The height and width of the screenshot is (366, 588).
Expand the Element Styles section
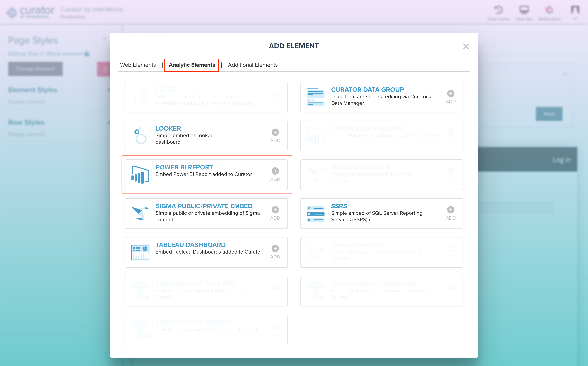pyautogui.click(x=108, y=90)
